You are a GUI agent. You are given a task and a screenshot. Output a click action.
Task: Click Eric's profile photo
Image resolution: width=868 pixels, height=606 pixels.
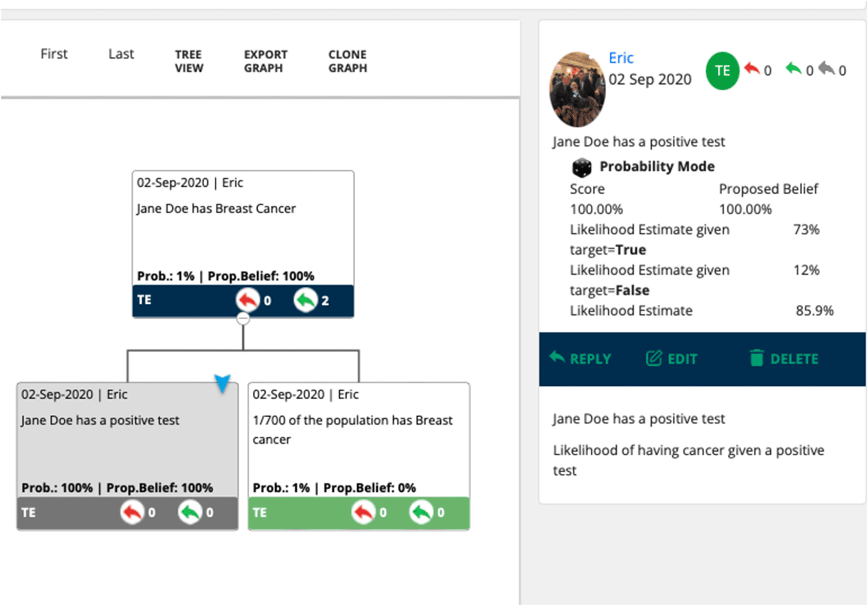coord(577,90)
